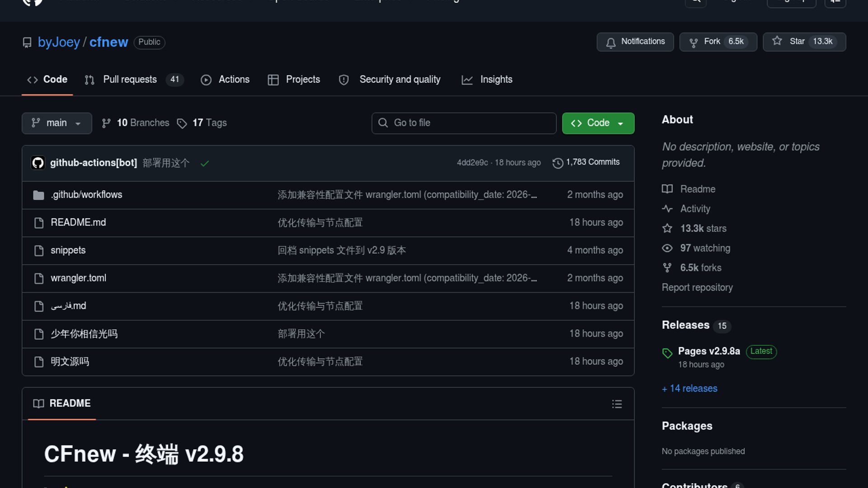Click file icon beside wrangler.toml
Screen dimensions: 868x488
tap(39, 278)
